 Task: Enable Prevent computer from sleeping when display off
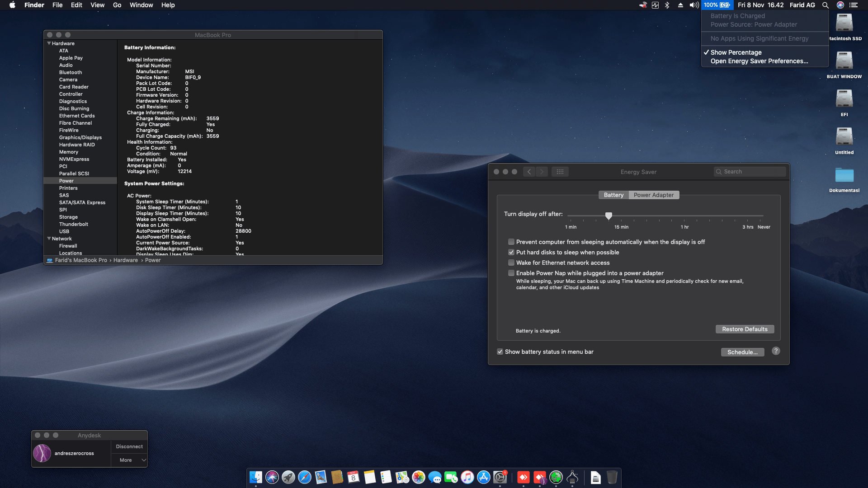pos(511,242)
